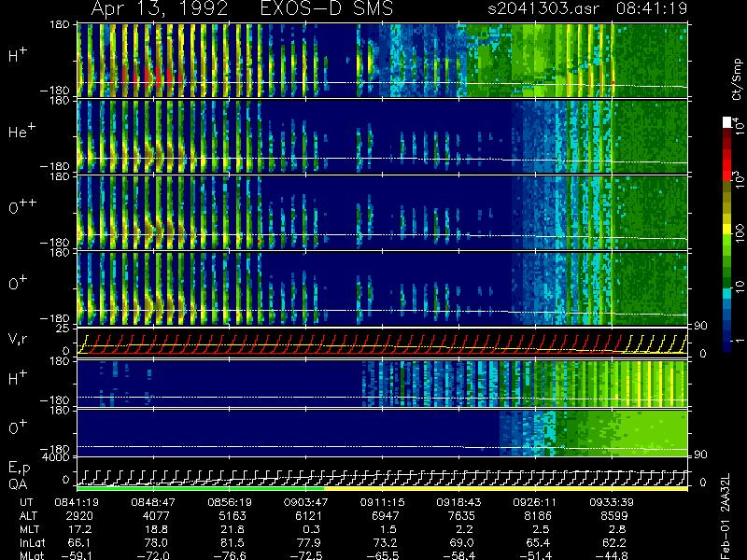Image resolution: width=747 pixels, height=560 pixels.
Task: Click the date title 'Apr 13, 1992'
Action: 159,8
